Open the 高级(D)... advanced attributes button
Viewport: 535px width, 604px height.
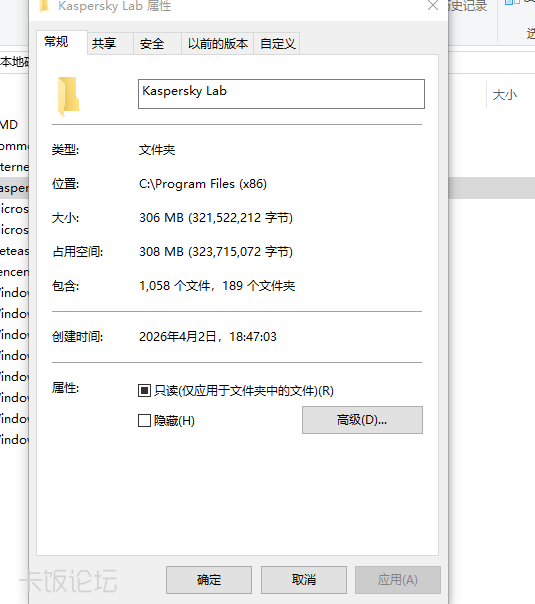362,420
